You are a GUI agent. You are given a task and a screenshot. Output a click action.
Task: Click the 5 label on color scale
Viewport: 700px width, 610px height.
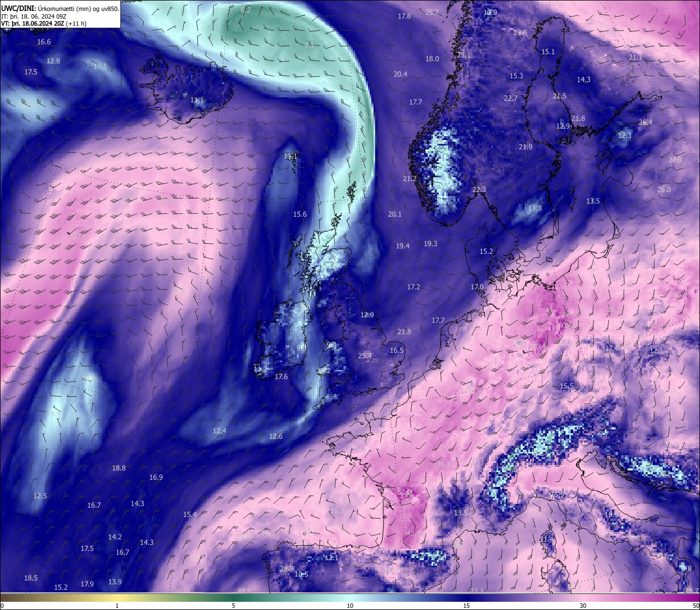234,606
